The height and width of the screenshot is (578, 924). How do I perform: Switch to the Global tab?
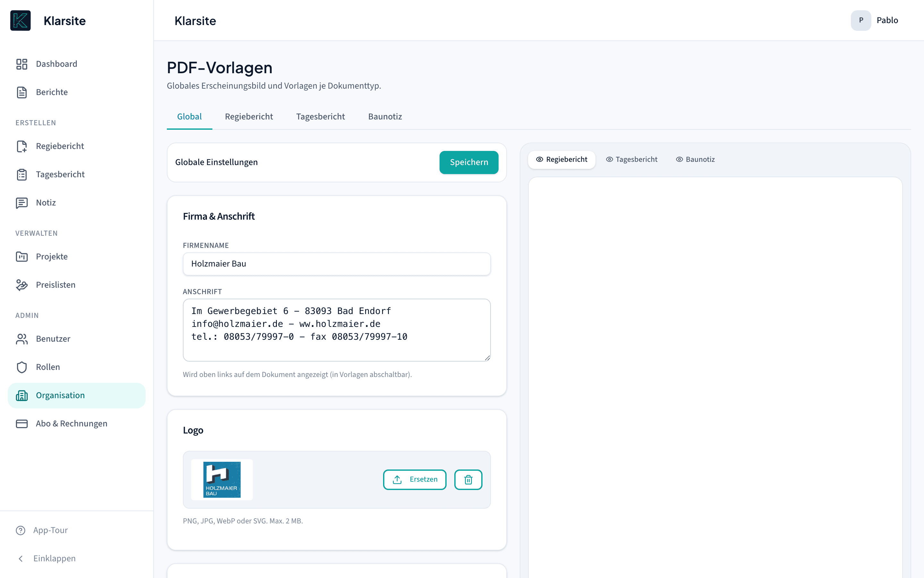(189, 117)
